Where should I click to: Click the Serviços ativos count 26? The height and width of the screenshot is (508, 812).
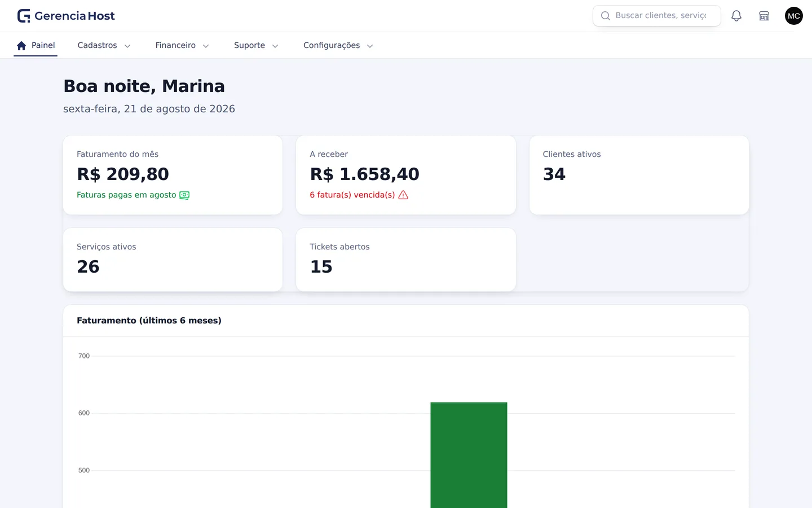click(88, 266)
